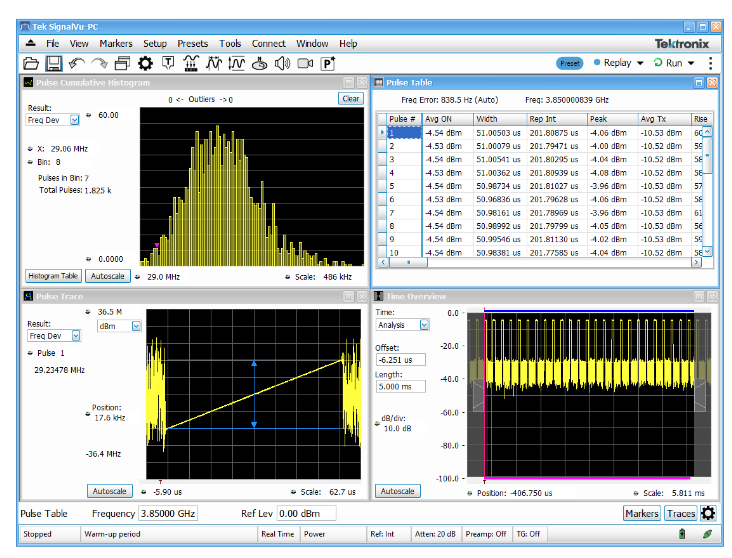Click the Frequency 3.85000 GHz field

coord(168,513)
